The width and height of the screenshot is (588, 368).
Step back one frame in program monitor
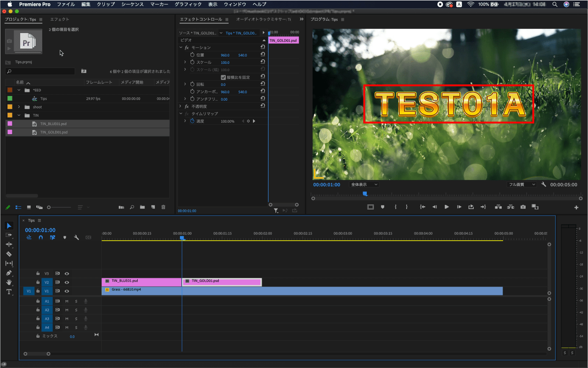pyautogui.click(x=434, y=207)
